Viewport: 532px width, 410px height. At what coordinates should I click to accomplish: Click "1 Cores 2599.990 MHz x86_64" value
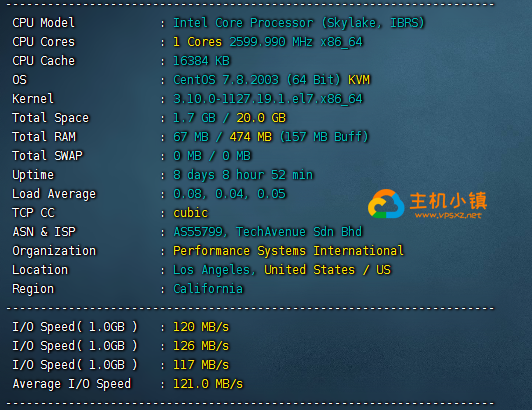[268, 42]
